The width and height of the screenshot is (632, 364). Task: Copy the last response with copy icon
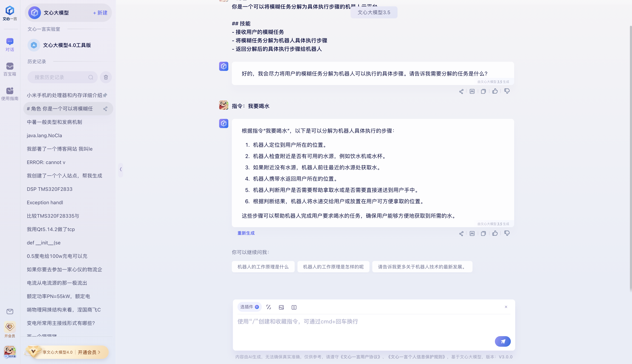point(483,233)
